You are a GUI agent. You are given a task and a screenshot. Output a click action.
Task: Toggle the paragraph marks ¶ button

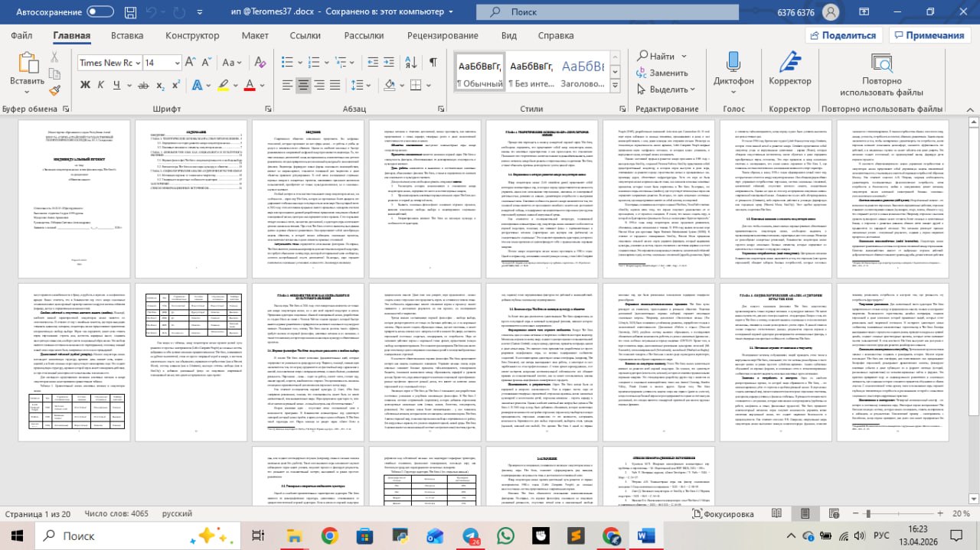[433, 63]
